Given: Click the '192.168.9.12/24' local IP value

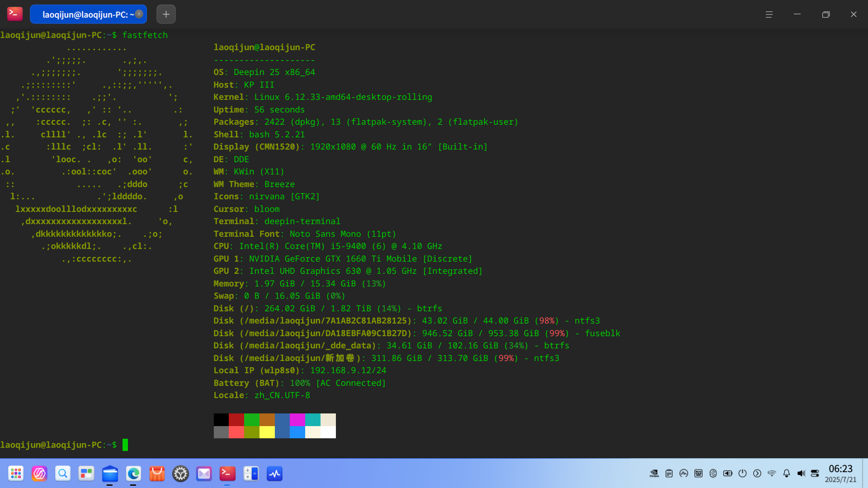Looking at the screenshot, I should [x=348, y=371].
